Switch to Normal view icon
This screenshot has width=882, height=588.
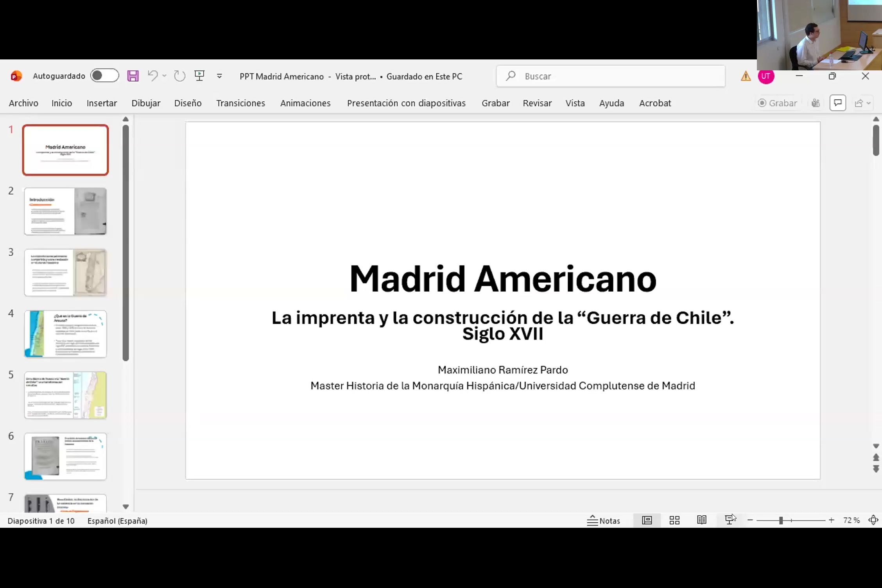click(x=647, y=520)
